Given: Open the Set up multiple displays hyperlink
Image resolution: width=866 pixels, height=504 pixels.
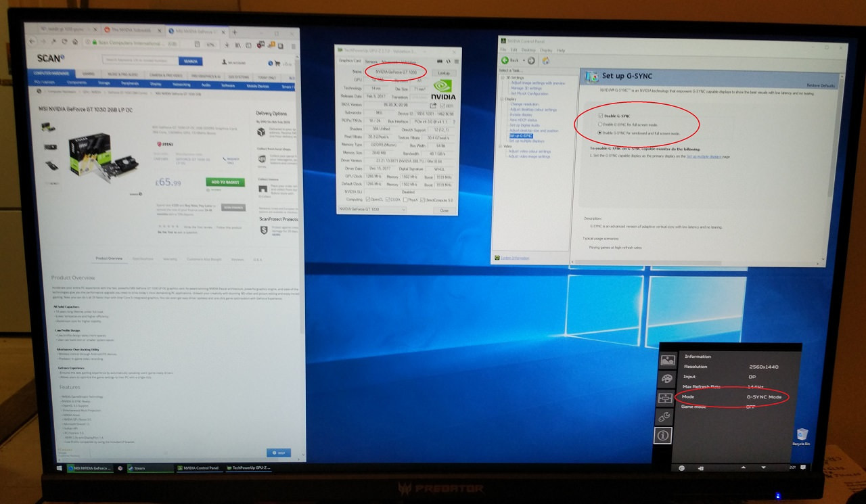Looking at the screenshot, I should pyautogui.click(x=705, y=156).
